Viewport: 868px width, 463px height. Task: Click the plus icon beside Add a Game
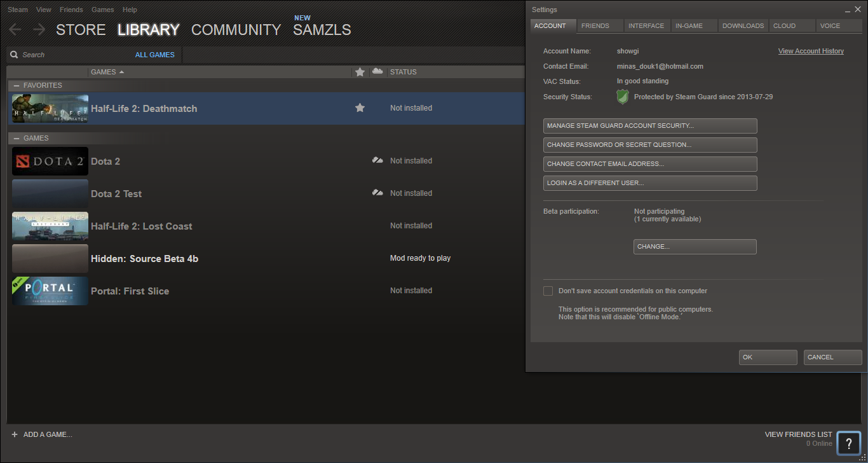click(15, 434)
